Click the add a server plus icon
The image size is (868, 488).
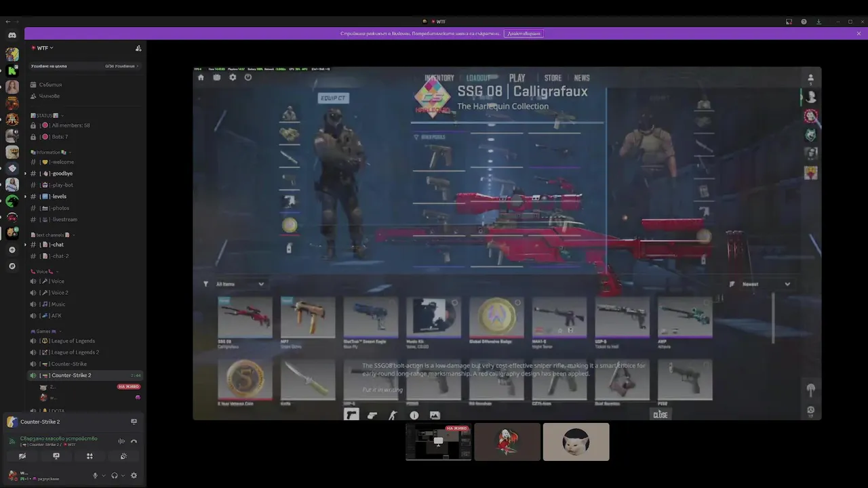[x=12, y=250]
